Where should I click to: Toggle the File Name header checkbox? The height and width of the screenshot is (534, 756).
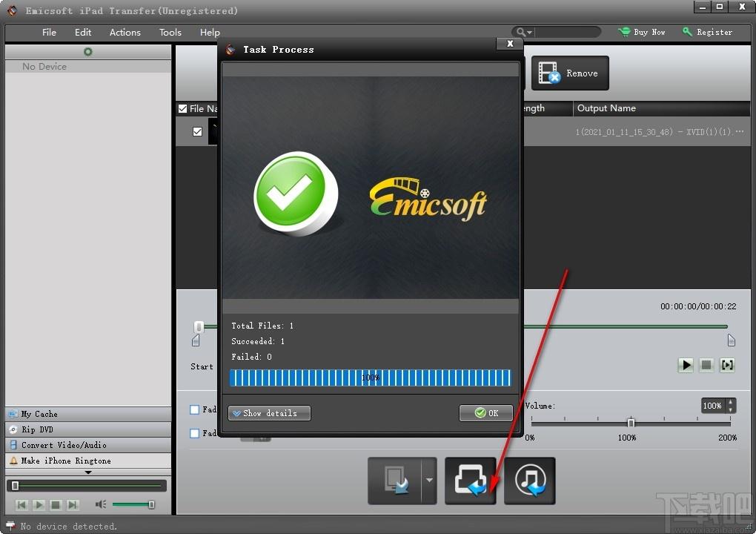pyautogui.click(x=183, y=108)
